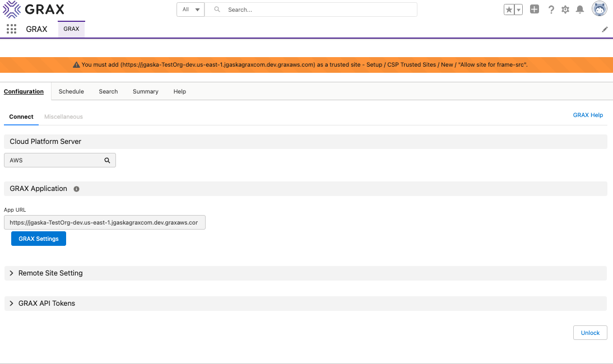Click the search magnifier icon in global search
Viewport: 613px width, 364px height.
[217, 10]
